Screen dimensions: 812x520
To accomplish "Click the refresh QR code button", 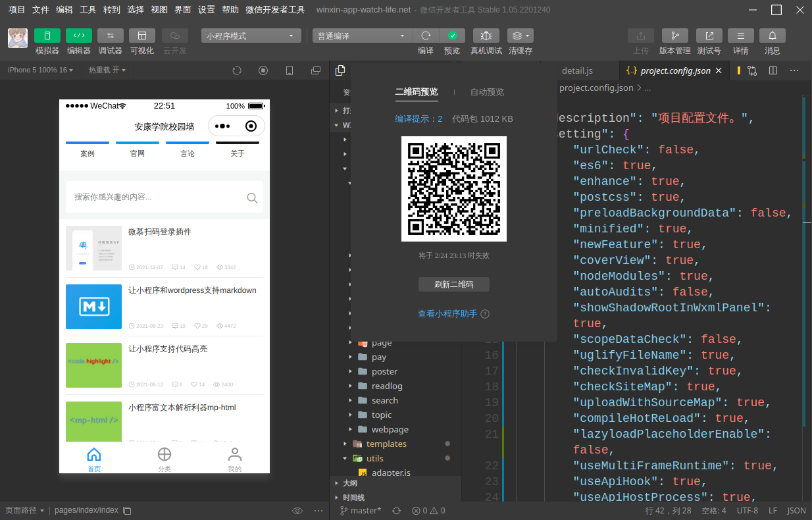I will (454, 284).
